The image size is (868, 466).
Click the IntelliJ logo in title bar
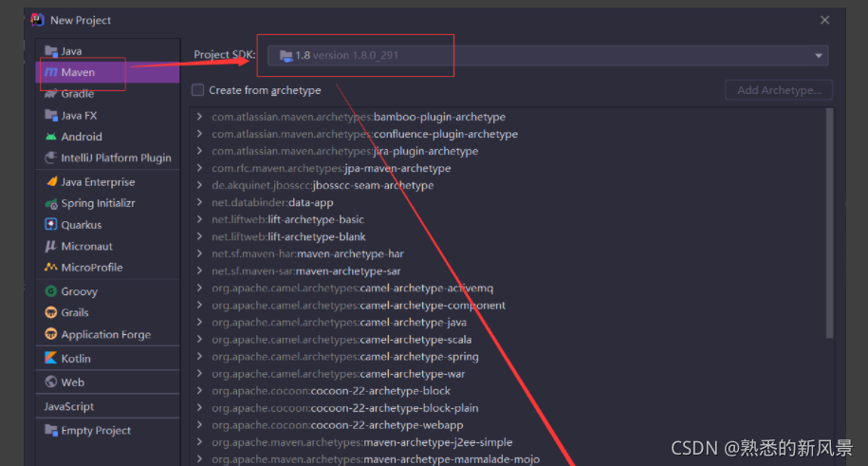point(37,20)
